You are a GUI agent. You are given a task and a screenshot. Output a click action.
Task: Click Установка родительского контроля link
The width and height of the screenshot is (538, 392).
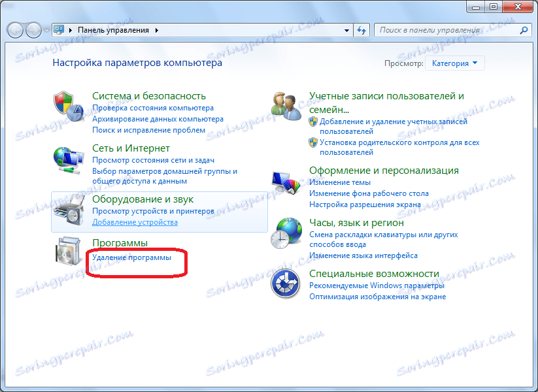(399, 147)
